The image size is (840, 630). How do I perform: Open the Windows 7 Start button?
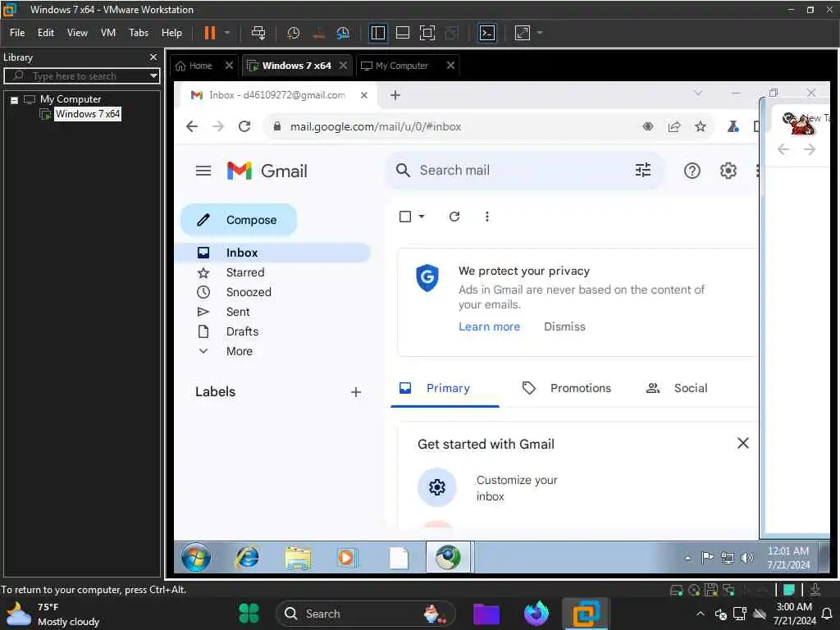(195, 558)
